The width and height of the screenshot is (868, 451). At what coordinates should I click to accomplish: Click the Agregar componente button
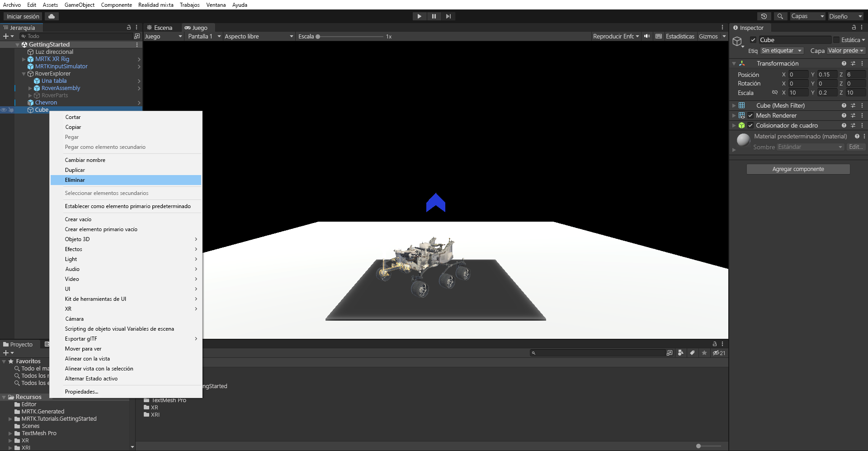coord(798,169)
